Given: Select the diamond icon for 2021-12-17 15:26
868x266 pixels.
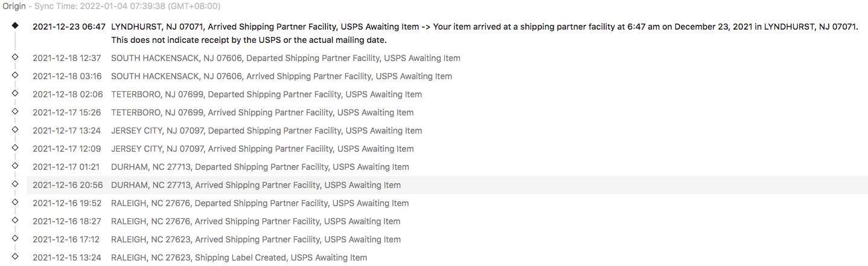Looking at the screenshot, I should pyautogui.click(x=15, y=111).
